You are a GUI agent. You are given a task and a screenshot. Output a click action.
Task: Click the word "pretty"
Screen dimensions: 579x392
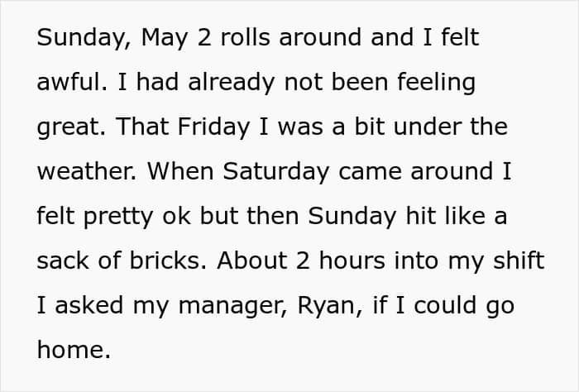pos(118,218)
